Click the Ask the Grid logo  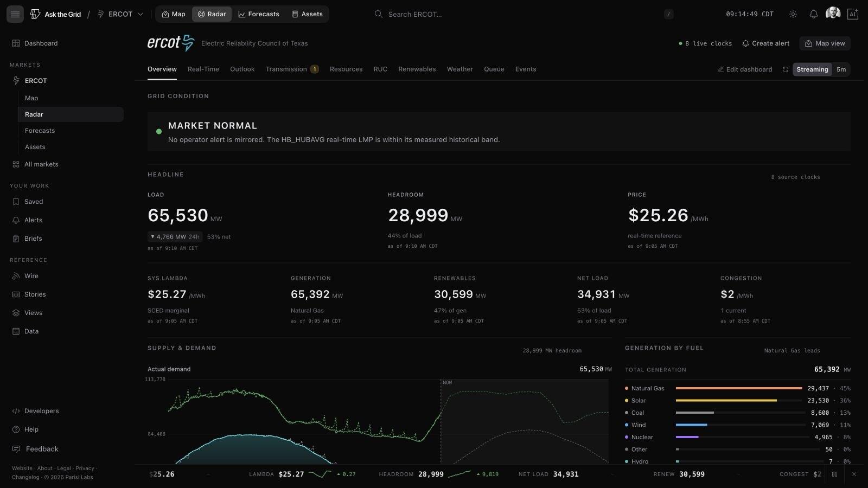coord(55,14)
